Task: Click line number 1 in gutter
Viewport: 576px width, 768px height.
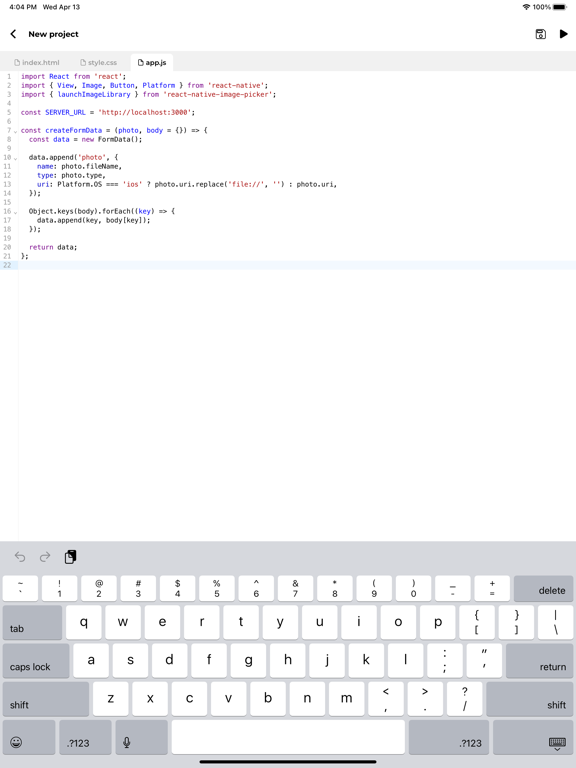Action: pos(9,76)
